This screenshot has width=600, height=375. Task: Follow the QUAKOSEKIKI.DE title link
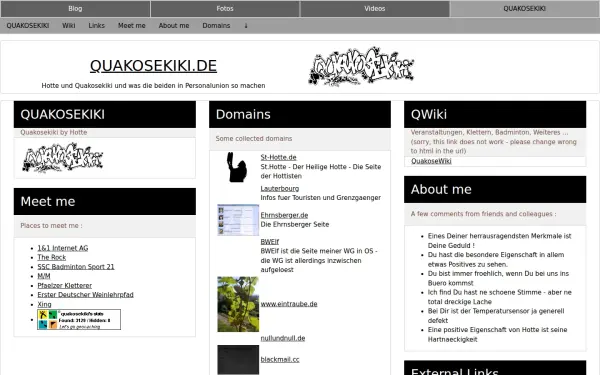coord(153,66)
